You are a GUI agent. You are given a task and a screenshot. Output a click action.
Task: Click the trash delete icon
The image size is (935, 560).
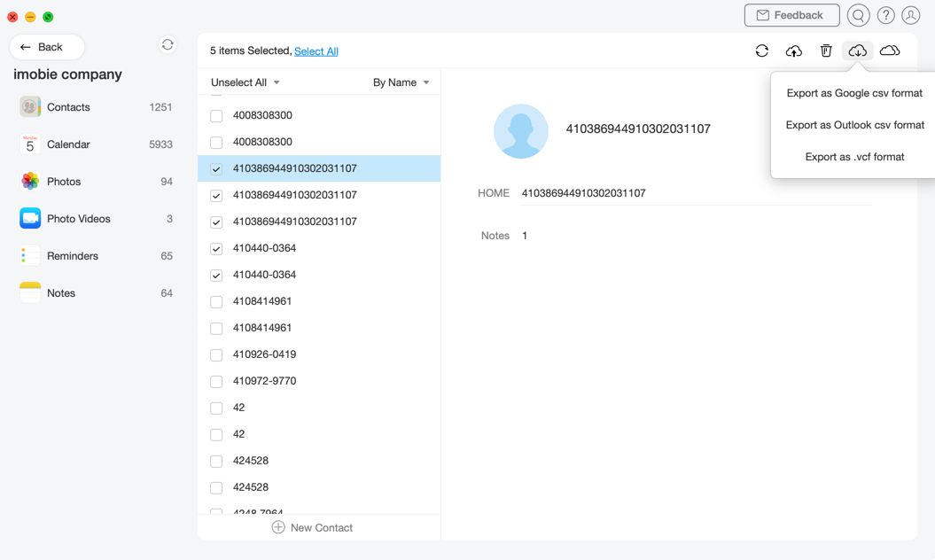click(x=825, y=51)
